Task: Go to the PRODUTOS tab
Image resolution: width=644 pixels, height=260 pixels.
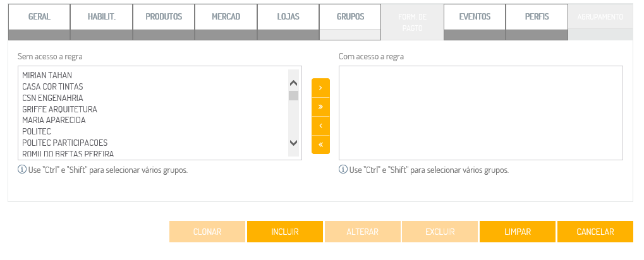Action: click(164, 17)
